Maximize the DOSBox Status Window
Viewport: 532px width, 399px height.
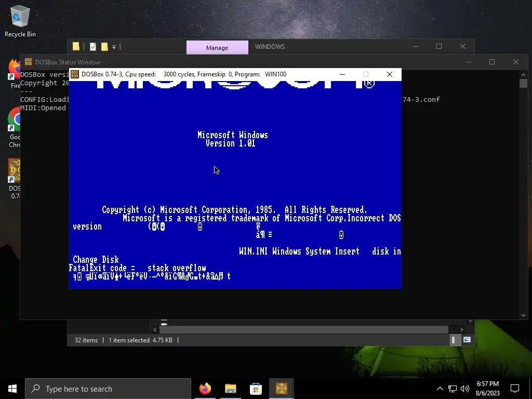click(x=492, y=62)
